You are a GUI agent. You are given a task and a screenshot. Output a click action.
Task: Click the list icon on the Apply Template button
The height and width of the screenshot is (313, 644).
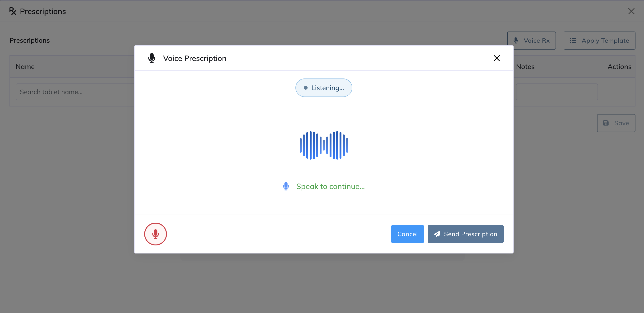pos(573,40)
